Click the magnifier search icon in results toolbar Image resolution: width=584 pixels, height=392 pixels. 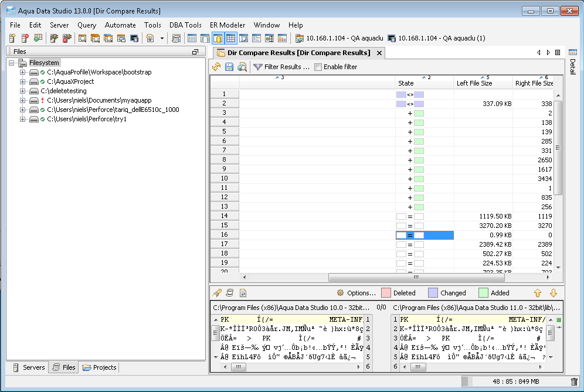(x=242, y=67)
